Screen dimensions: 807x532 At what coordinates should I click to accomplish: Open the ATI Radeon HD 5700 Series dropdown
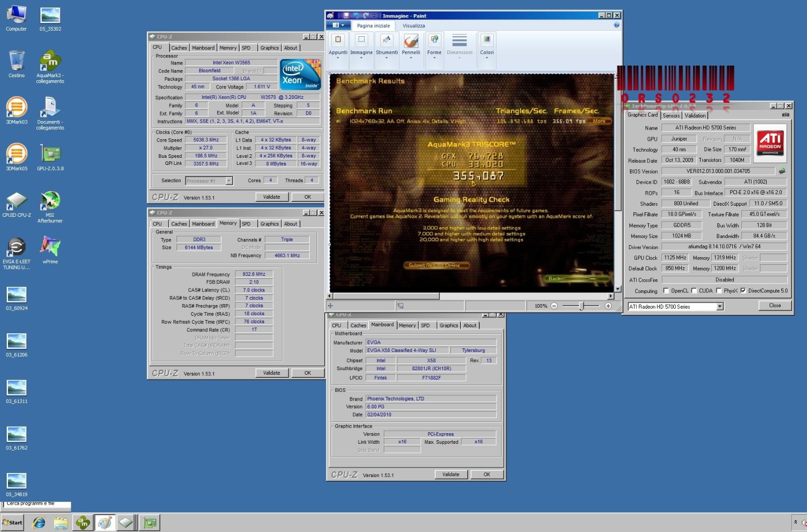(x=720, y=307)
